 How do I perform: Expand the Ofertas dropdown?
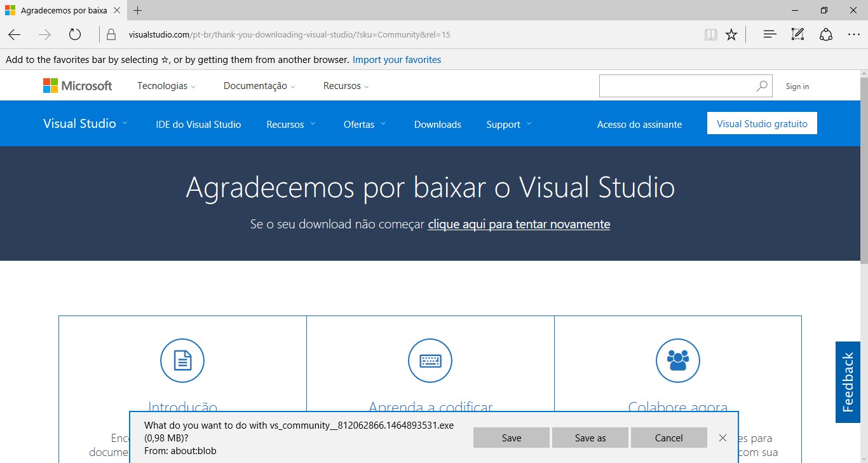point(365,125)
